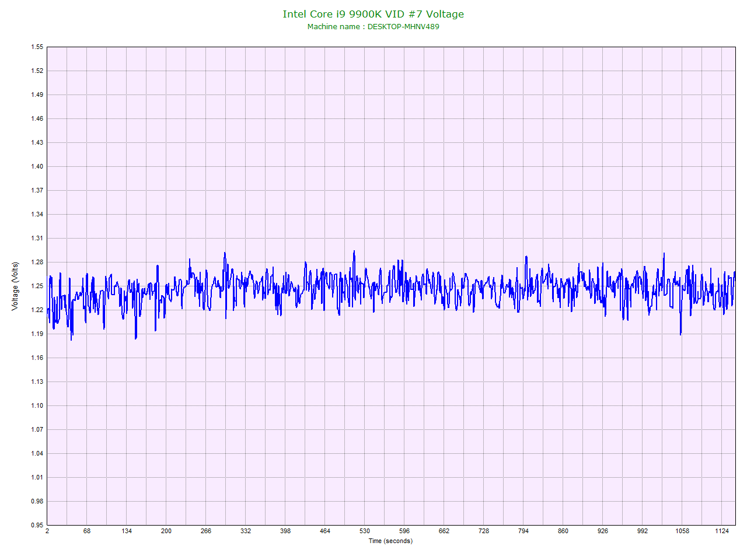Click the 1058 seconds time label
747x560 pixels.
point(682,531)
